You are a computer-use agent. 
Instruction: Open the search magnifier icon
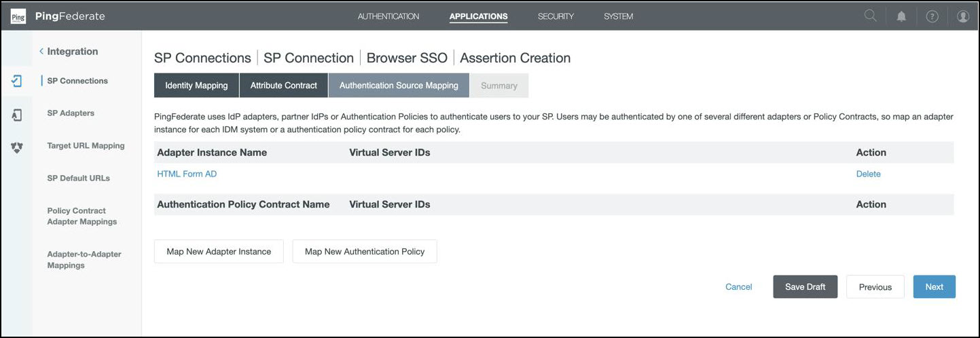tap(870, 16)
